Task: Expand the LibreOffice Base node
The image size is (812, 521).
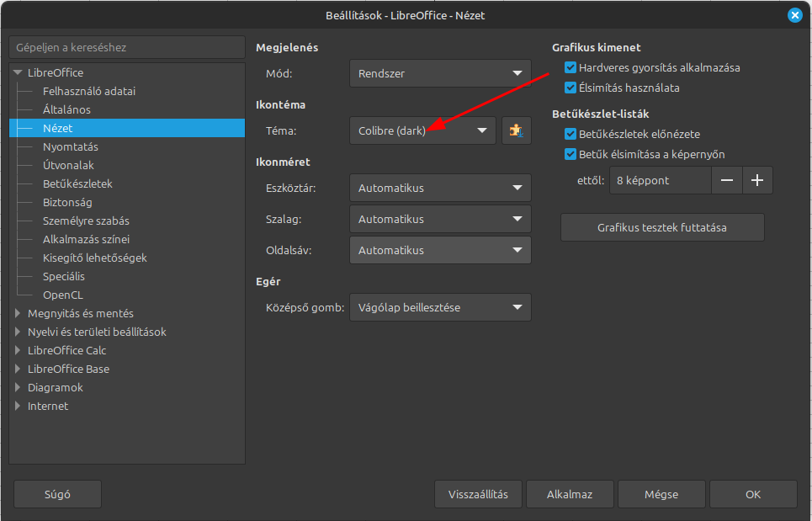Action: (18, 369)
